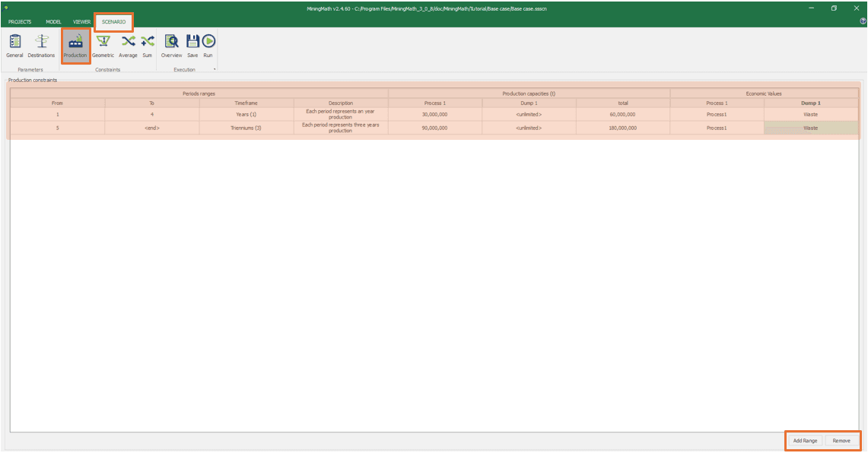Click the Remove button
868x453 pixels.
[841, 441]
